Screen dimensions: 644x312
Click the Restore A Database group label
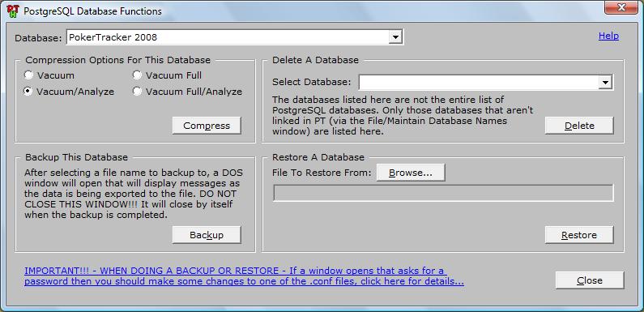(x=318, y=157)
